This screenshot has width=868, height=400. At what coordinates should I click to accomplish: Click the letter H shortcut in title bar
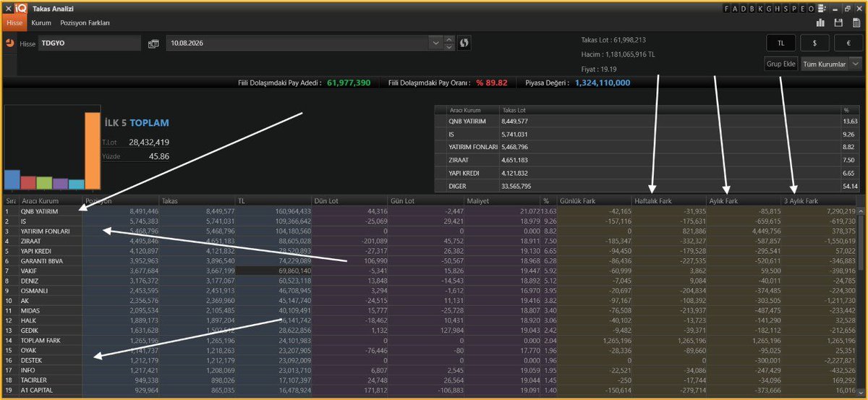[778, 9]
